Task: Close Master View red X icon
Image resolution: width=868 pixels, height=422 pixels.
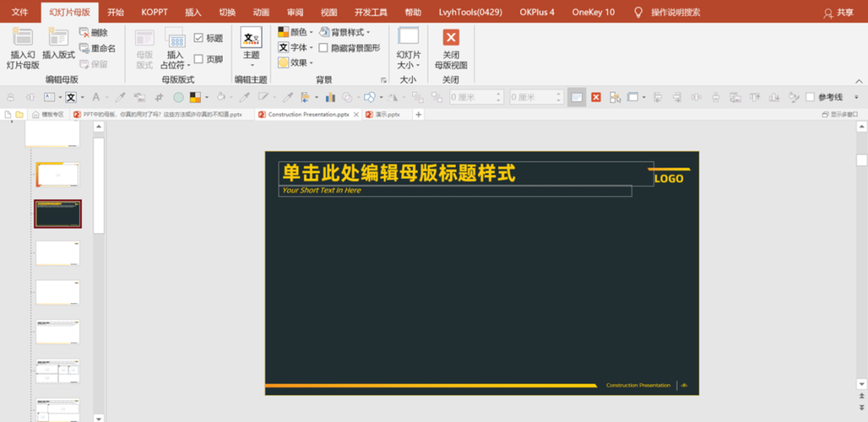Action: click(x=451, y=37)
